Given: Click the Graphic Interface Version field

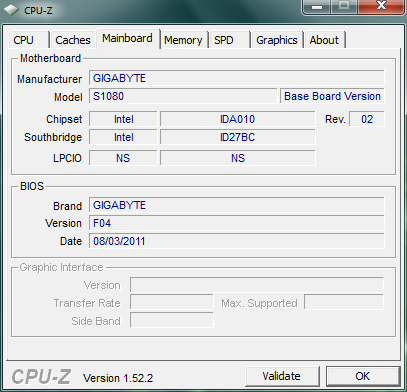Looking at the screenshot, I should [257, 285].
